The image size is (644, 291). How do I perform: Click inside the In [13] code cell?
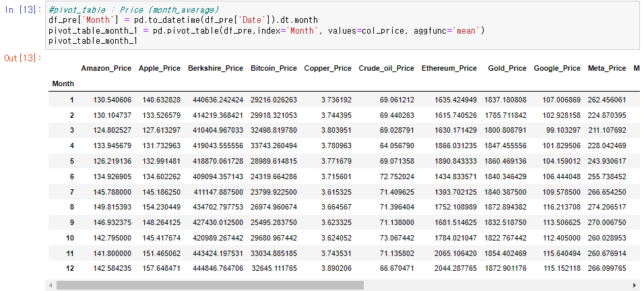tap(342, 26)
